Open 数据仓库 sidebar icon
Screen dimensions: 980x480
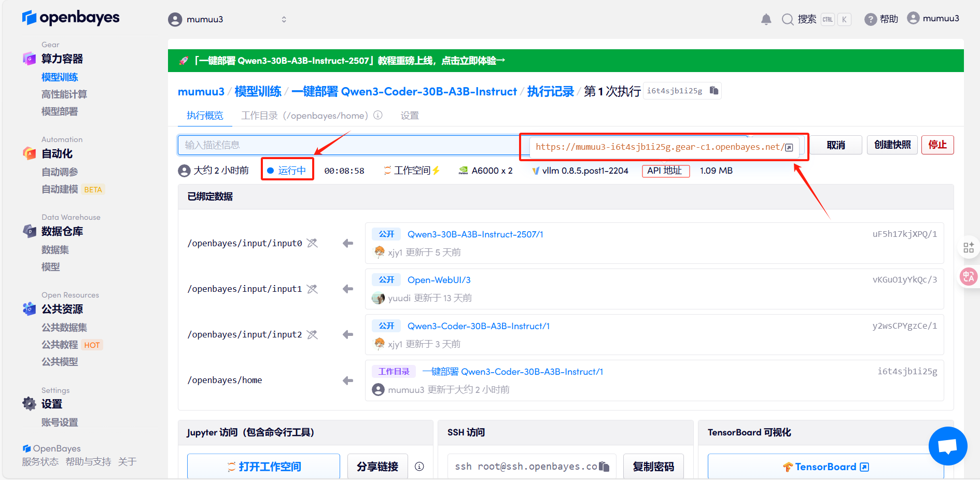(x=29, y=231)
